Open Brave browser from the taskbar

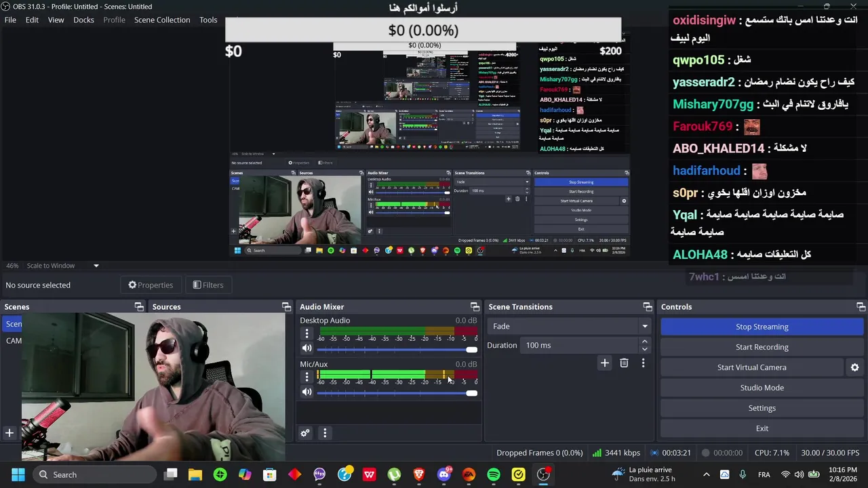pyautogui.click(x=419, y=474)
